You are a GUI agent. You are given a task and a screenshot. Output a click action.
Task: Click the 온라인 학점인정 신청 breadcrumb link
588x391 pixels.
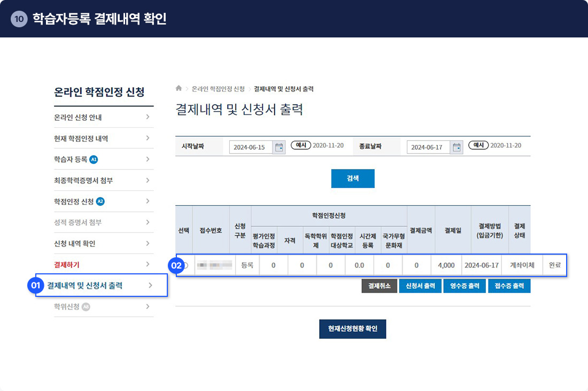pos(218,89)
